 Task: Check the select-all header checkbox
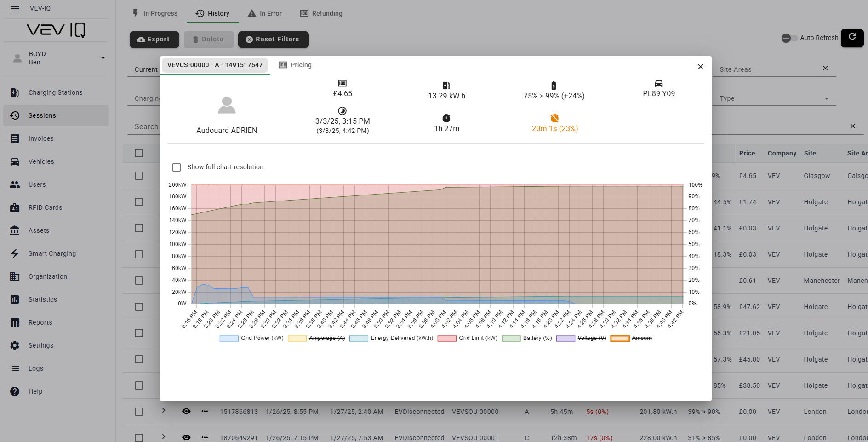click(139, 153)
